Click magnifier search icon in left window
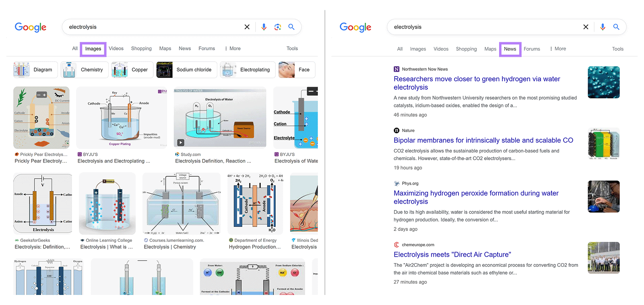Viewport: 644px width, 305px height. (291, 27)
